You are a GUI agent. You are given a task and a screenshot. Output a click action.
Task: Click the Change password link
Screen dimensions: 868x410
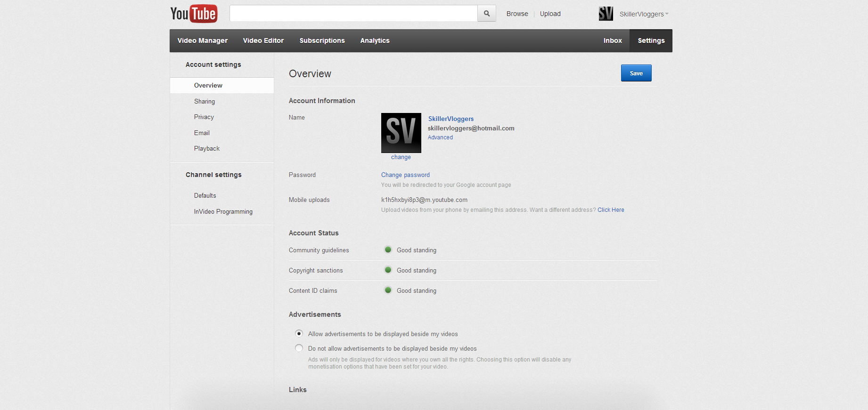tap(405, 175)
